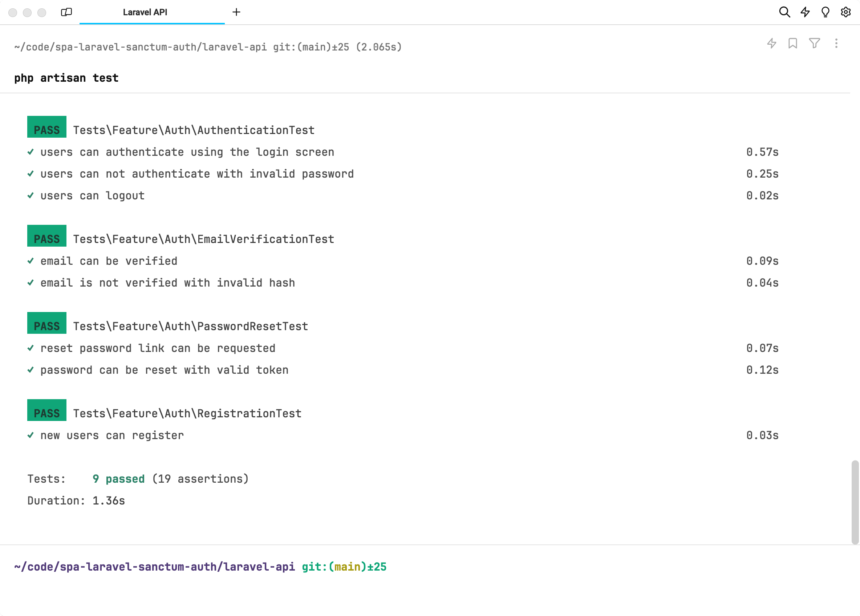Click PASS badge for RegistrationTest
Screen dimensions: 860x616
tap(46, 410)
